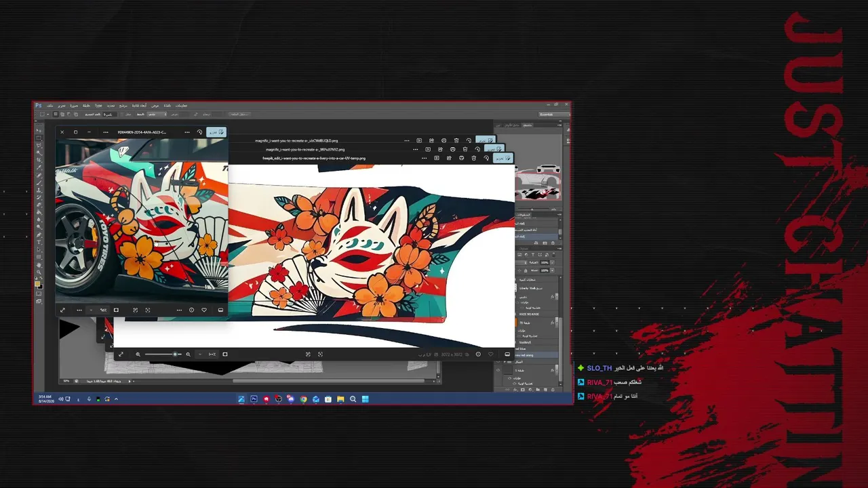Select the Rectangular Marquee tool
The image size is (868, 488).
click(39, 138)
